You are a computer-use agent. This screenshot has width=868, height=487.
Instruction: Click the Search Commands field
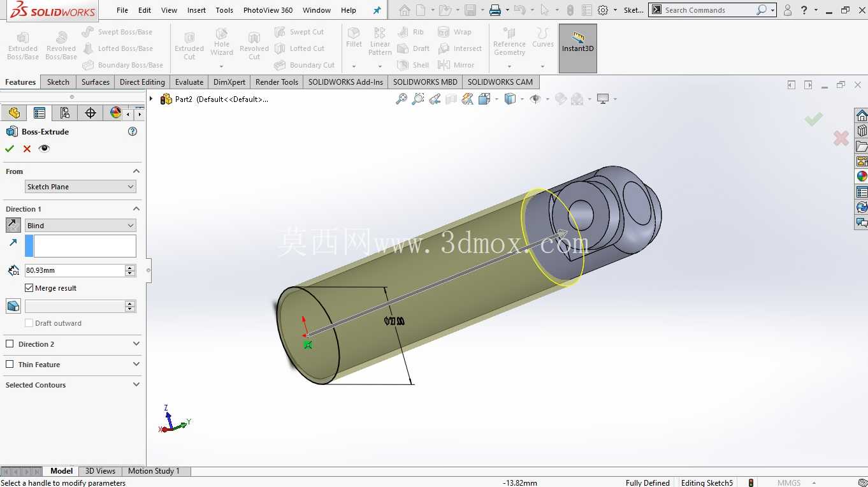[x=709, y=10]
